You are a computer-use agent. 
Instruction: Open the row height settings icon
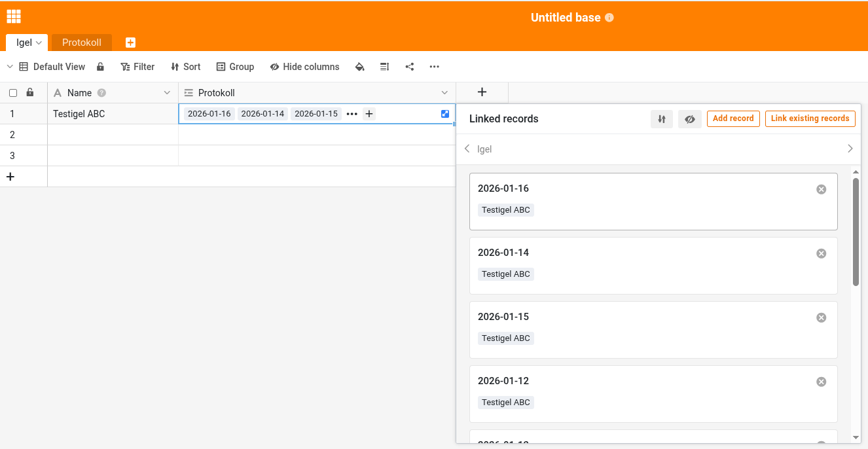(x=384, y=67)
